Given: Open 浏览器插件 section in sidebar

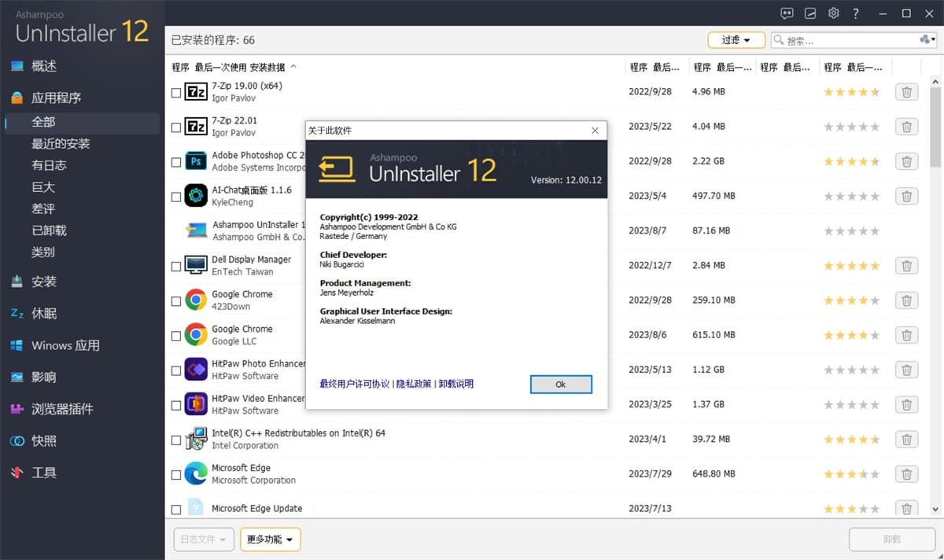Looking at the screenshot, I should (x=62, y=409).
